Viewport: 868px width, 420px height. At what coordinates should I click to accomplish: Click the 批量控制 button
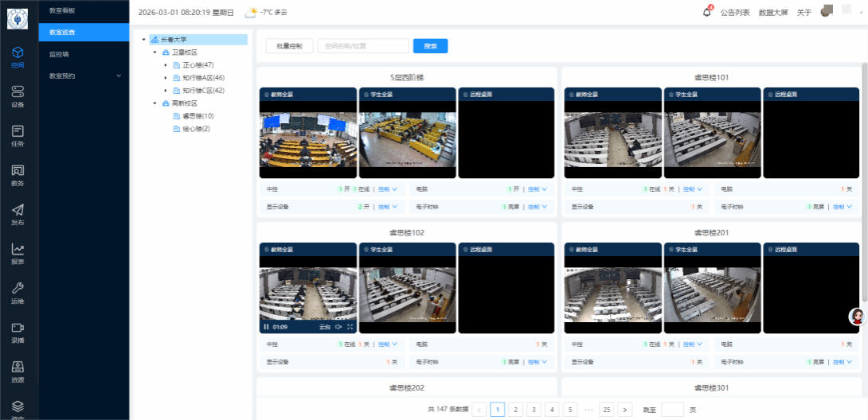289,46
